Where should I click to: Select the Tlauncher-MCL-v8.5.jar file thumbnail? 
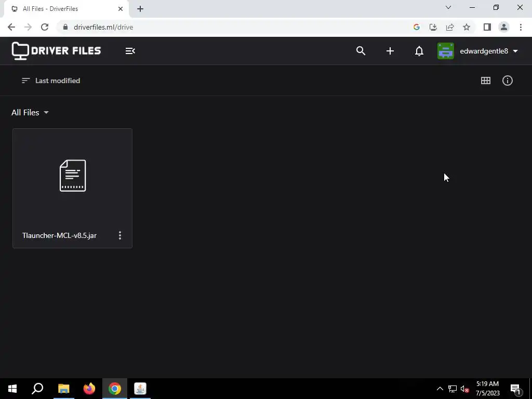[73, 176]
